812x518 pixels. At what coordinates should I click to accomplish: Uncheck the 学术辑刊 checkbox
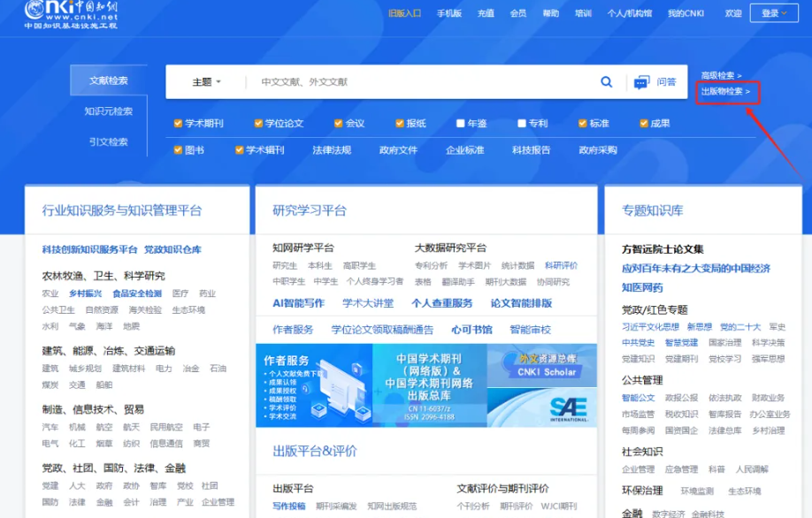pyautogui.click(x=239, y=150)
